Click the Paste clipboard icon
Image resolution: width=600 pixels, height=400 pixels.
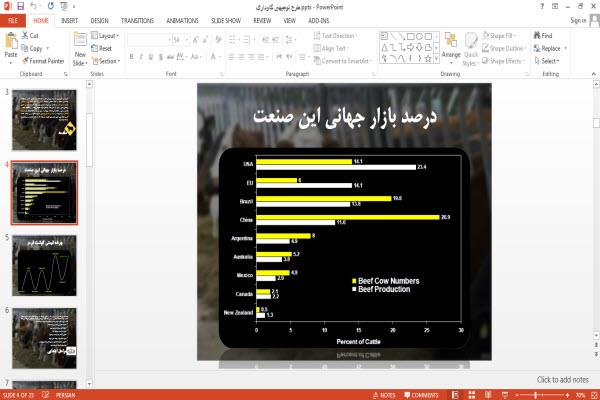11,41
